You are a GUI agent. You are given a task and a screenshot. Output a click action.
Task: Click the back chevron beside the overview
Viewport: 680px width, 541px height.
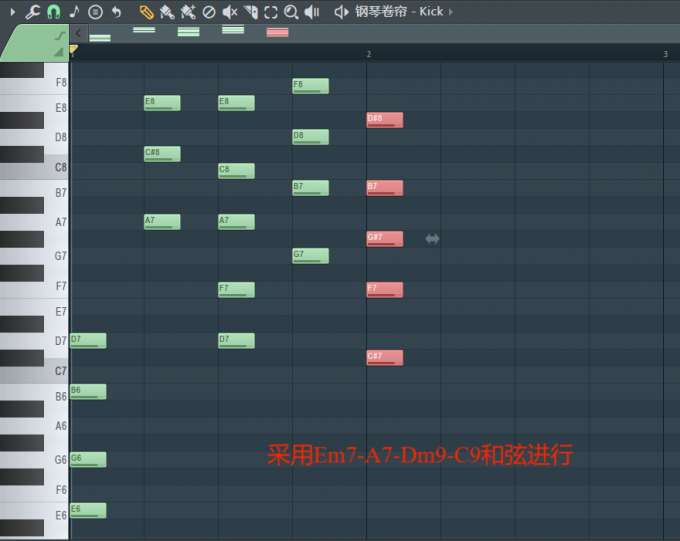tap(78, 33)
